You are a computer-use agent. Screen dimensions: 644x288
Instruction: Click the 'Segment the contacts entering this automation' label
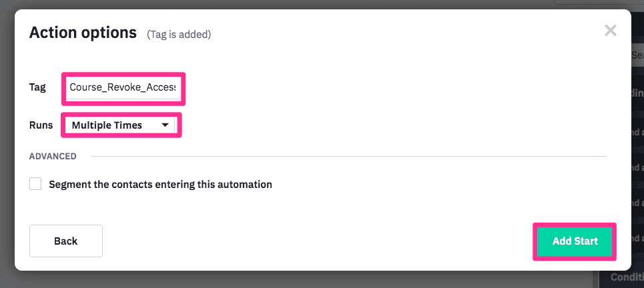160,185
